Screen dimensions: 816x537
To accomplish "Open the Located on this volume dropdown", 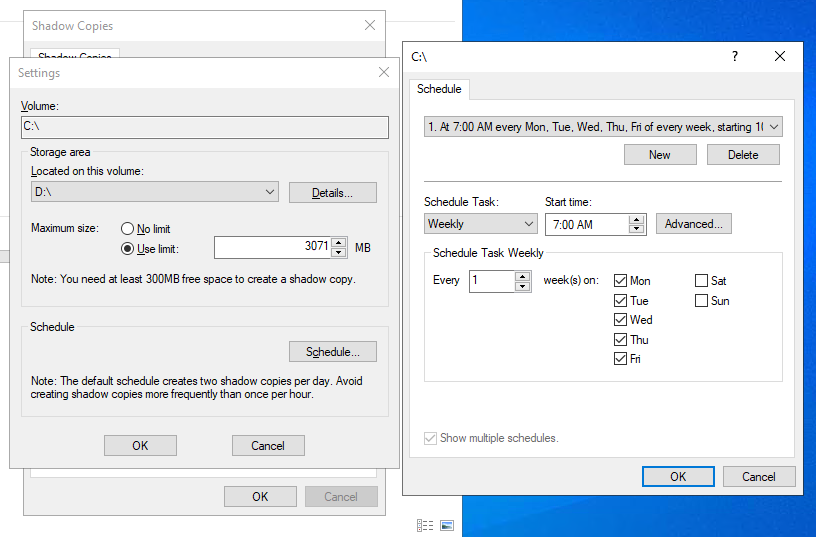I will pos(155,192).
